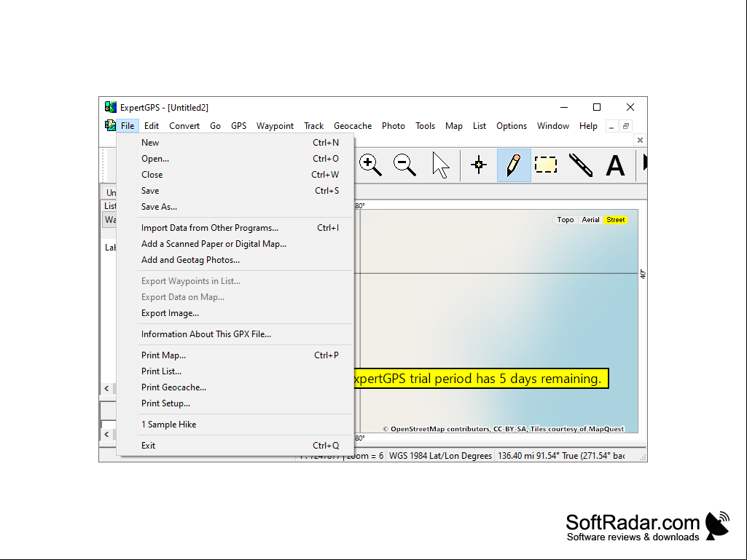This screenshot has height=560, width=747.
Task: Switch map view to Aerial
Action: click(x=590, y=219)
